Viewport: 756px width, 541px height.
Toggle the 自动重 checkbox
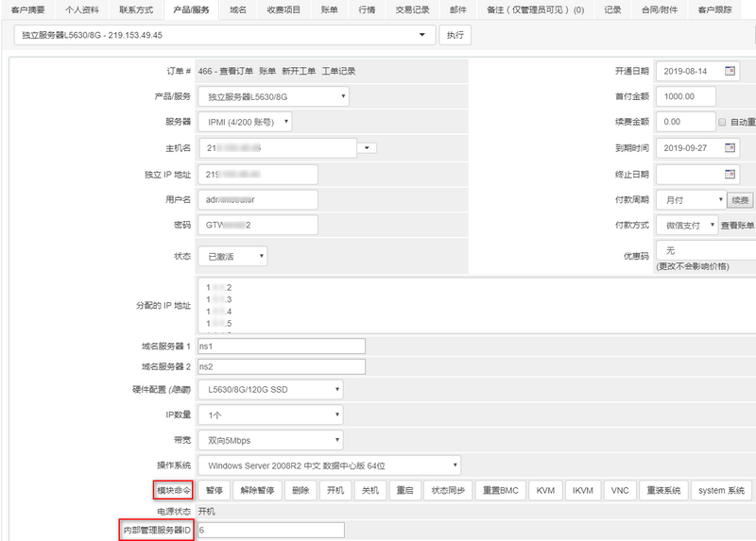722,122
